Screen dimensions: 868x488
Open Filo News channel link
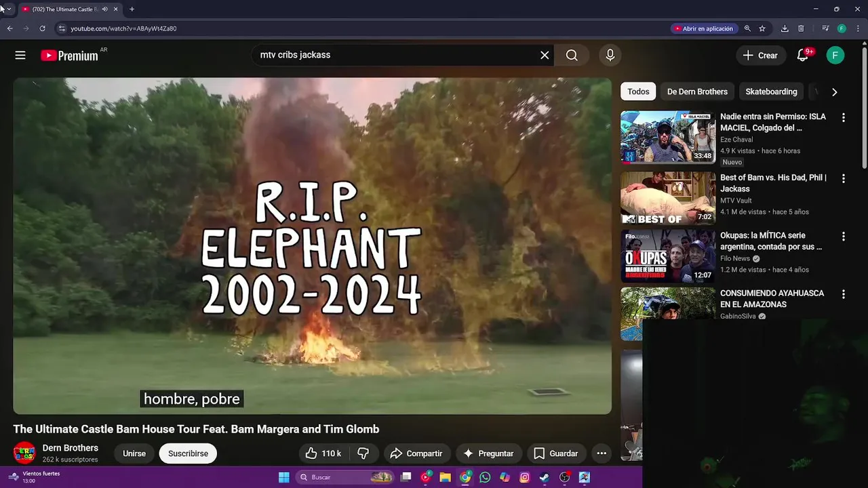pos(735,258)
